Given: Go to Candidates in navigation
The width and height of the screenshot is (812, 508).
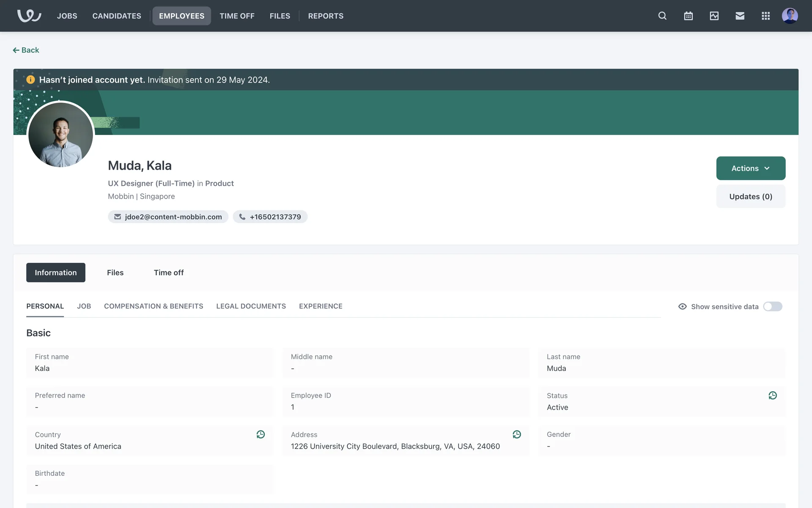Looking at the screenshot, I should [117, 16].
